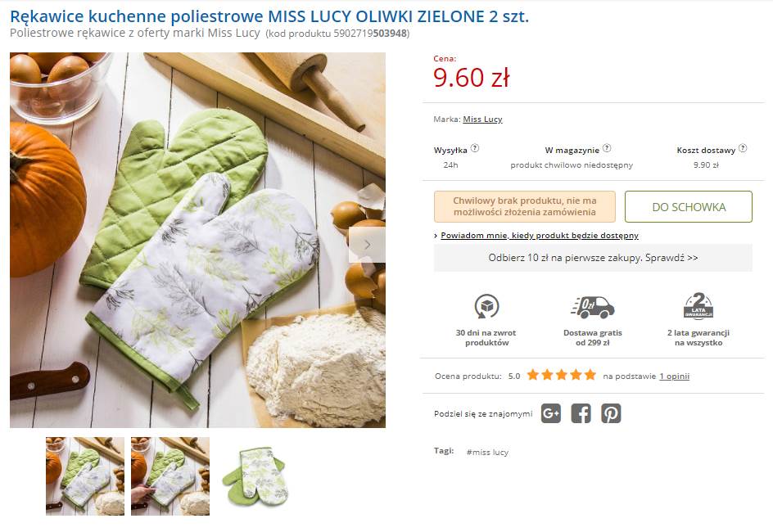This screenshot has width=773, height=532.
Task: Click the help icon beside Wysyłka
Action: coord(475,149)
